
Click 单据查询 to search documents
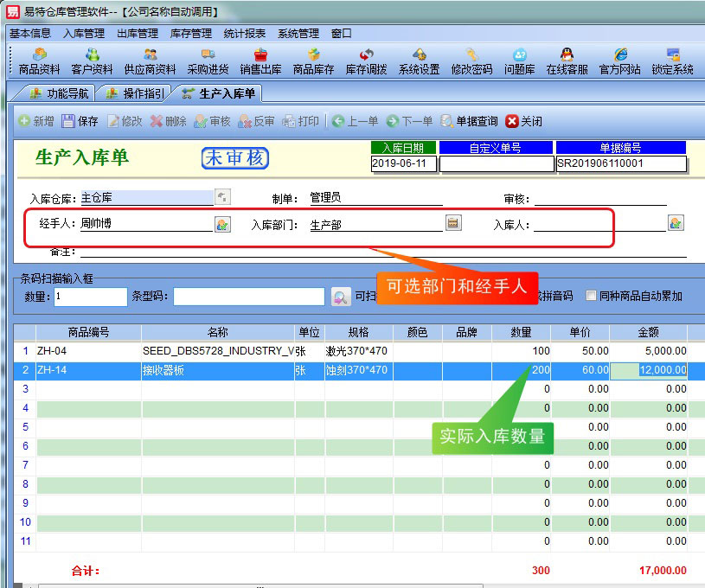(x=469, y=122)
